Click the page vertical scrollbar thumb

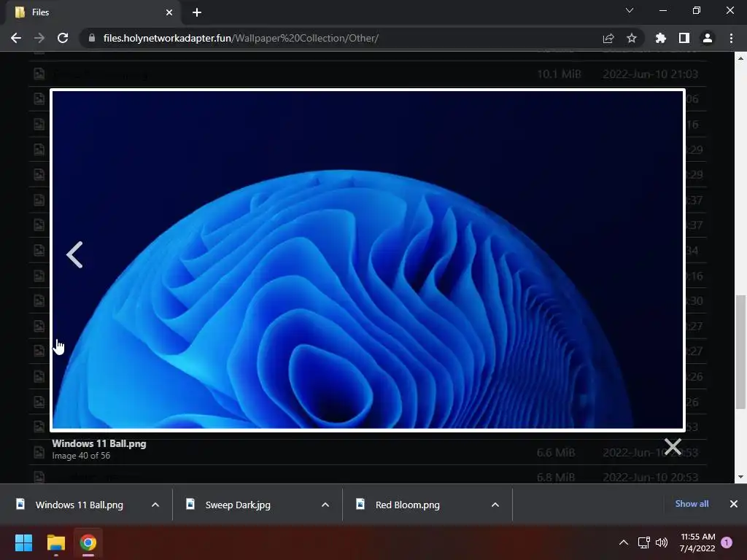[x=741, y=352]
